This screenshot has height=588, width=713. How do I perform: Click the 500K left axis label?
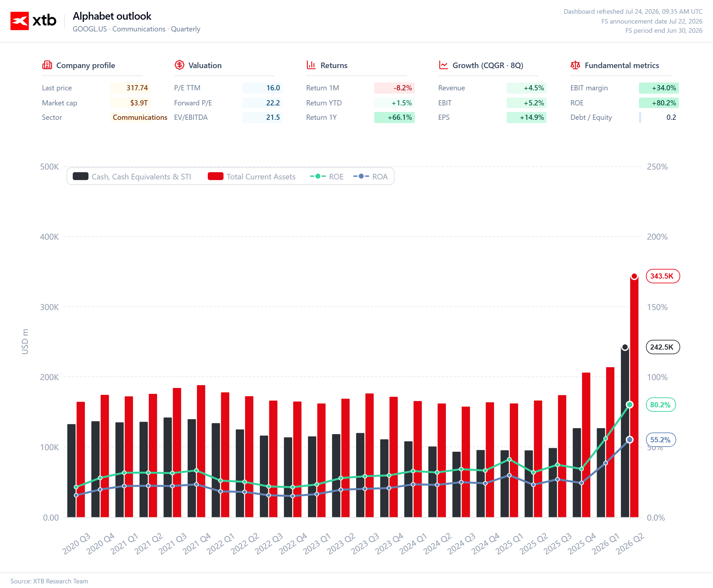[x=49, y=167]
